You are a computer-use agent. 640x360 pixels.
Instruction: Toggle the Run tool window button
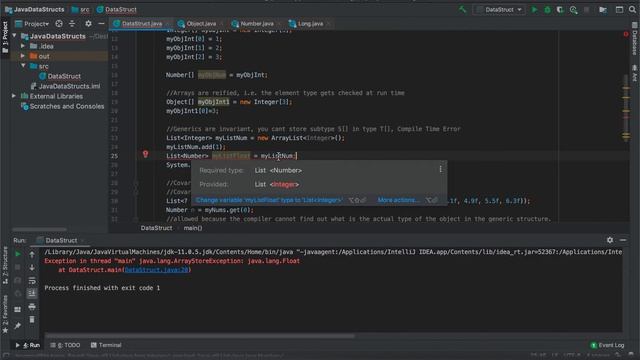[28, 345]
